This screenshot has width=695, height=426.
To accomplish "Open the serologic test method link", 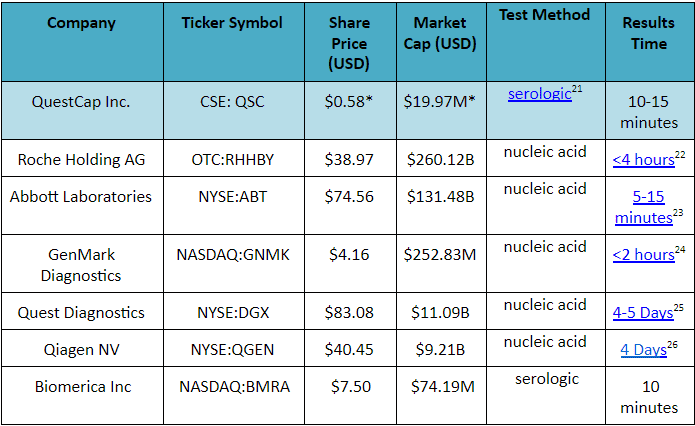I will 539,94.
